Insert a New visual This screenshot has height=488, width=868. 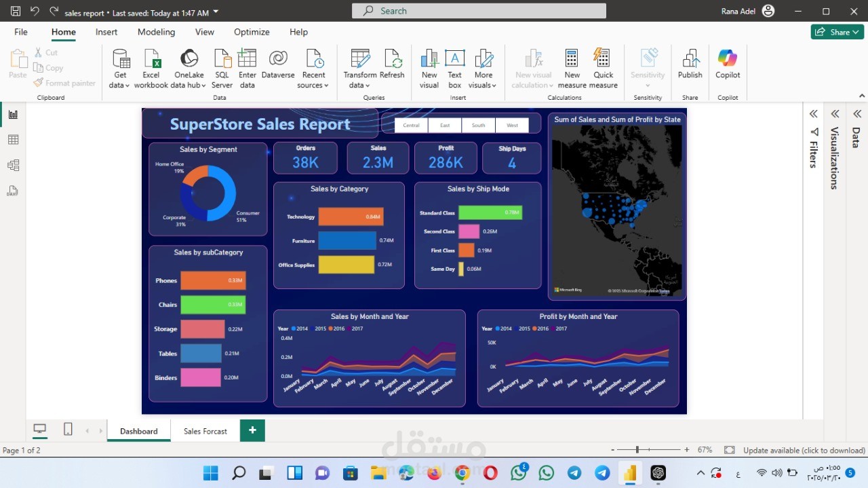[x=429, y=69]
